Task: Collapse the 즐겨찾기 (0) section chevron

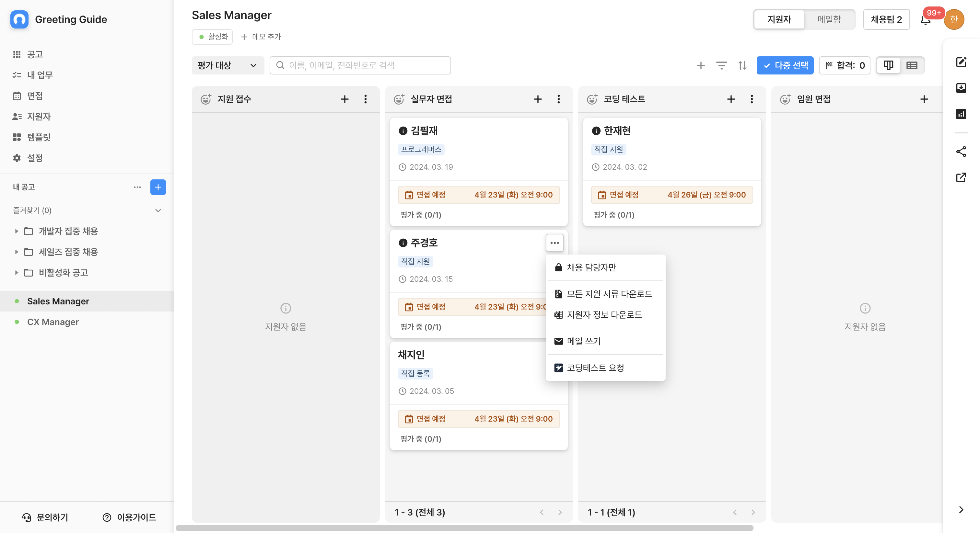Action: [158, 210]
